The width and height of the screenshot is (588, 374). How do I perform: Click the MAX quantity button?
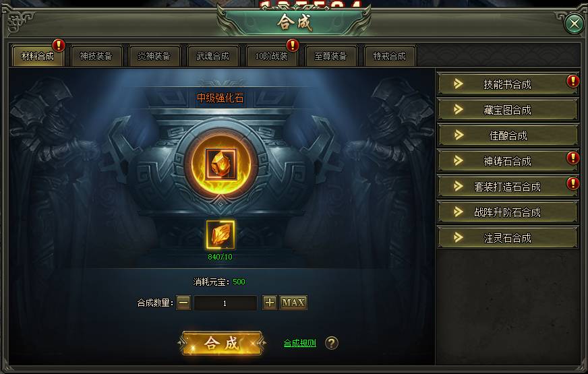[293, 303]
